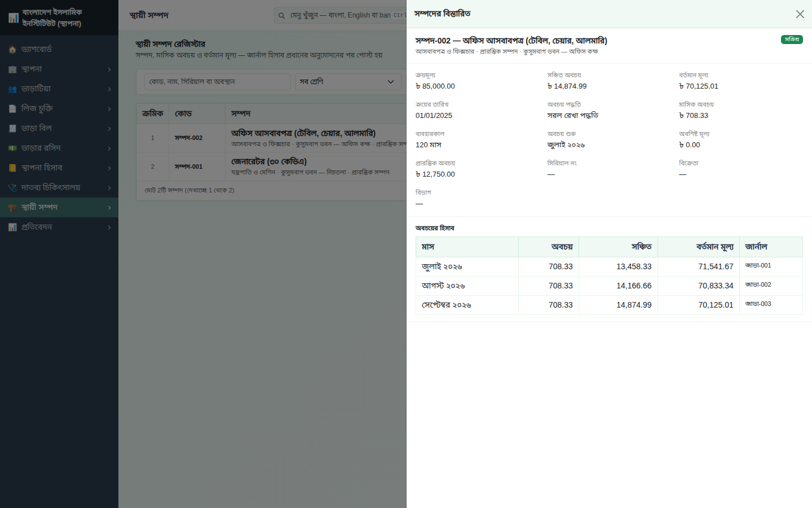Open ড্যাশবোর্ড menu item
Viewport: 812px width, 508px height.
[59, 49]
